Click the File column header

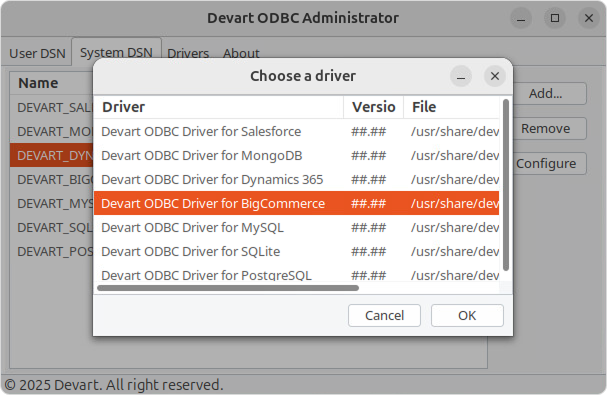tap(452, 107)
